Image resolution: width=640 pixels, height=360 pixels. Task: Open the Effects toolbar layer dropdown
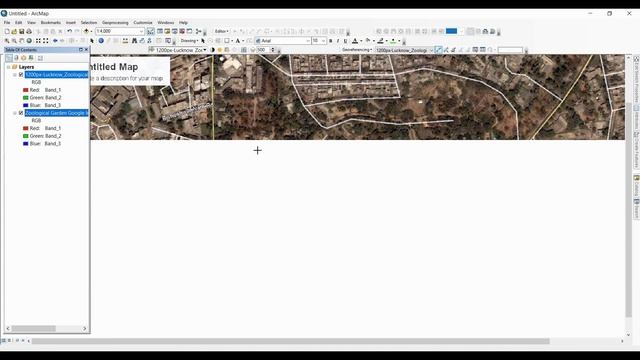(204, 50)
